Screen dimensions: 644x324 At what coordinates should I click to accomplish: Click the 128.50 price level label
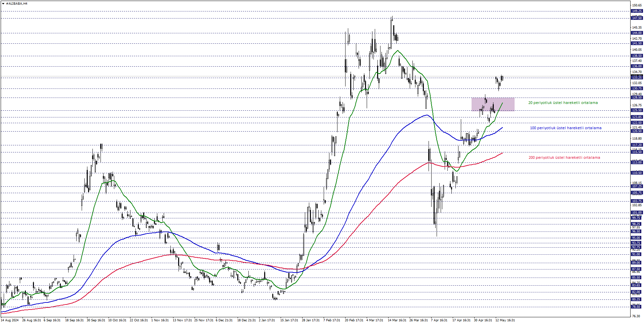[637, 98]
